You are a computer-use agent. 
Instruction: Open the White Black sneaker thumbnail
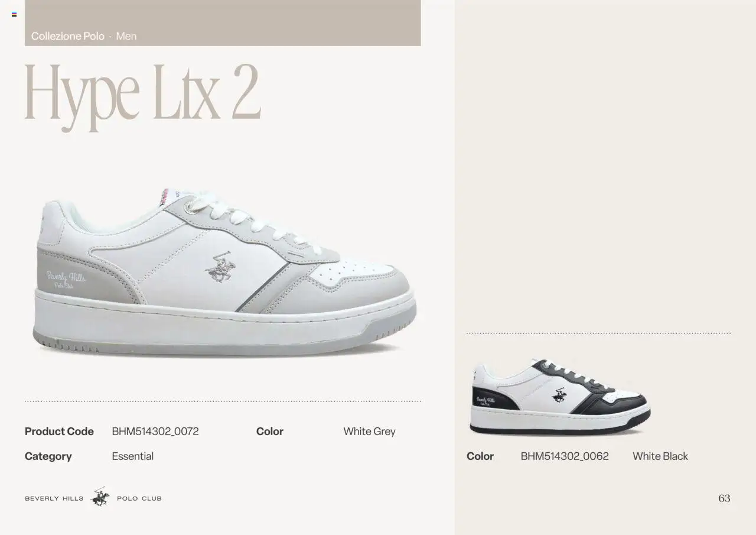[560, 397]
